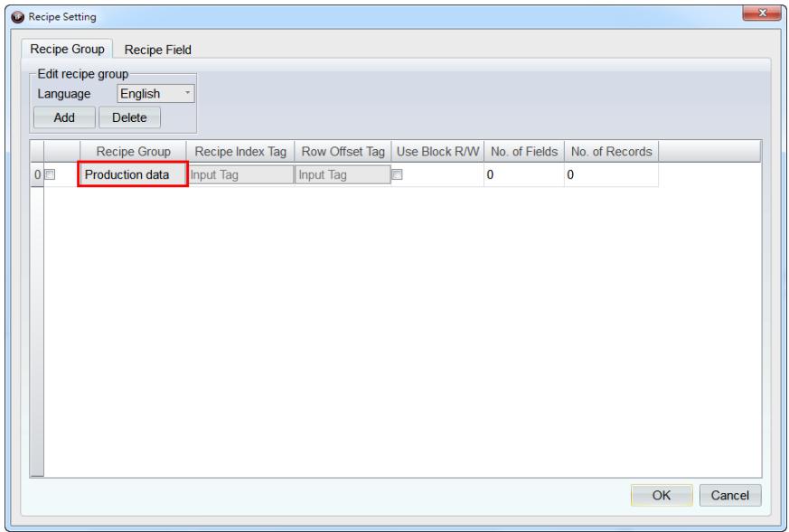
Task: Click the Recipe Index Tag input field
Action: tap(240, 175)
